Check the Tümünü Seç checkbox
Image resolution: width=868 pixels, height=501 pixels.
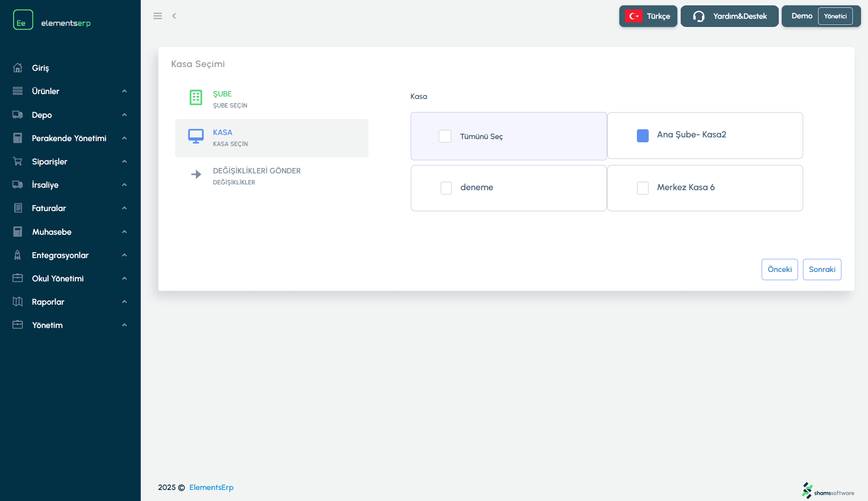click(445, 136)
